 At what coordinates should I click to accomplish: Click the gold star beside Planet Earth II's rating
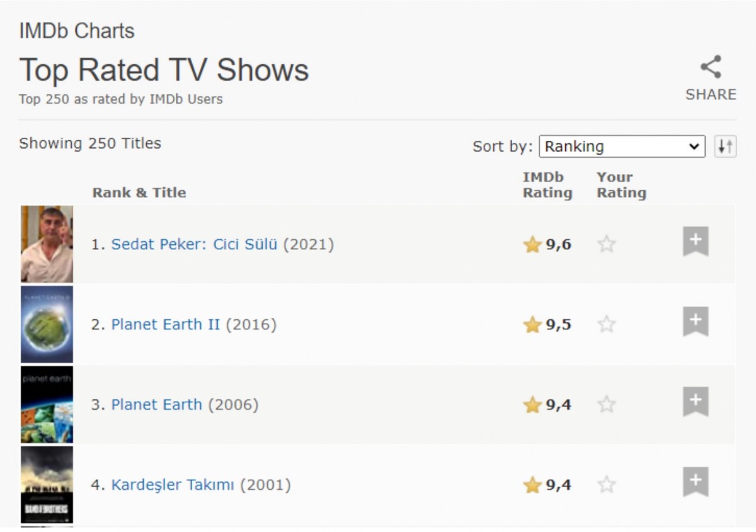pos(532,324)
